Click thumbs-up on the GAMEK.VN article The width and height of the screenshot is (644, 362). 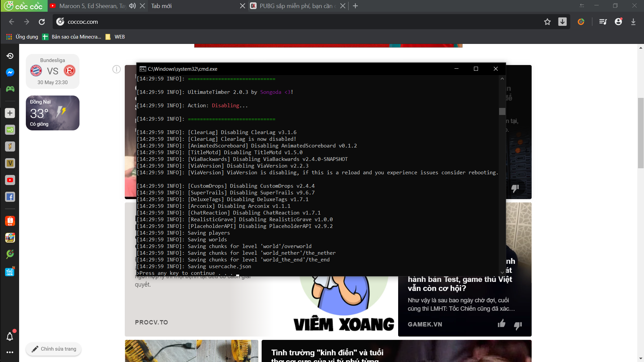pos(501,324)
